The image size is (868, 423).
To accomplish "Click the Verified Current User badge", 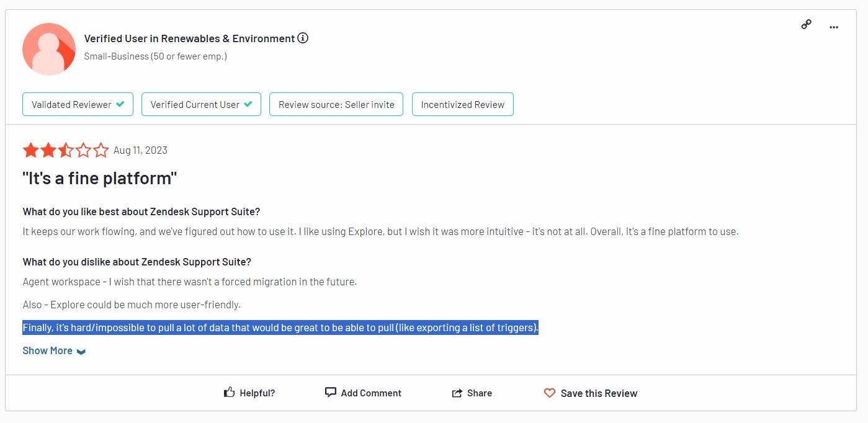I will click(201, 104).
